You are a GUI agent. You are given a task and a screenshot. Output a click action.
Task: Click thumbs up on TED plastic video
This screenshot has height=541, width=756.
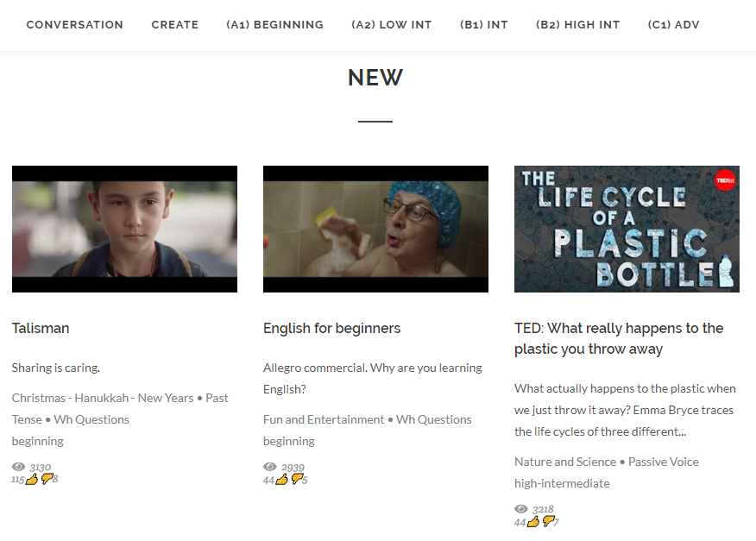point(533,522)
